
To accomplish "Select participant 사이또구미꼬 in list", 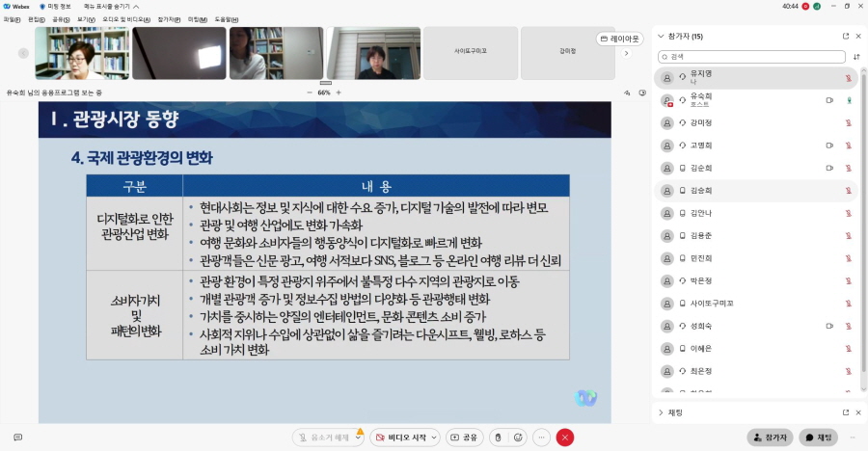I will point(755,304).
